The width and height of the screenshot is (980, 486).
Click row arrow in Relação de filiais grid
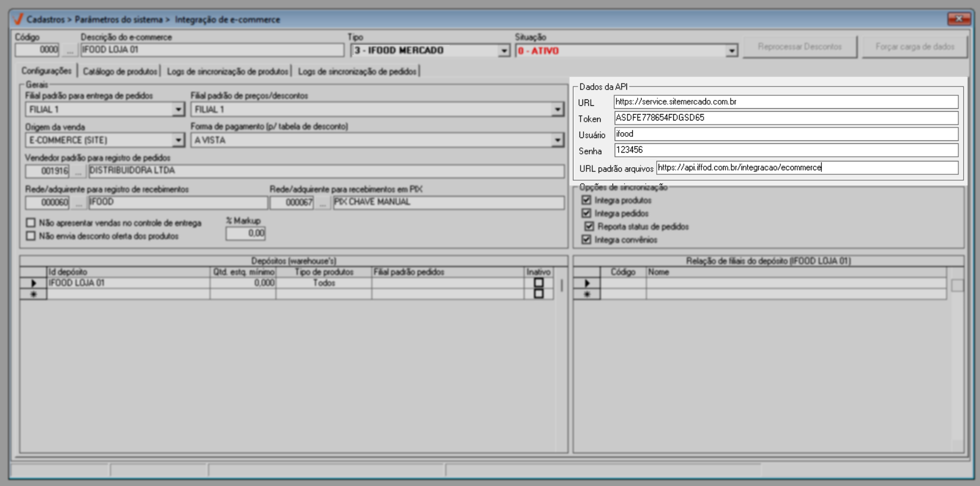587,283
